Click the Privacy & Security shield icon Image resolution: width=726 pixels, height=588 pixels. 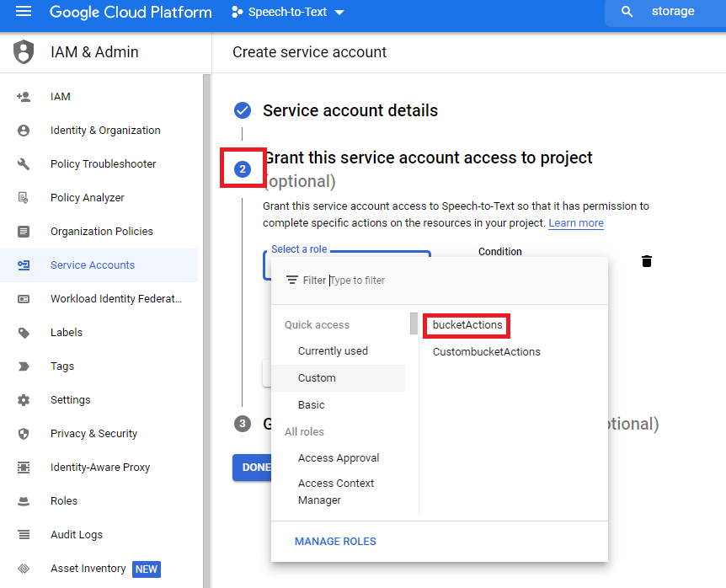coord(24,434)
